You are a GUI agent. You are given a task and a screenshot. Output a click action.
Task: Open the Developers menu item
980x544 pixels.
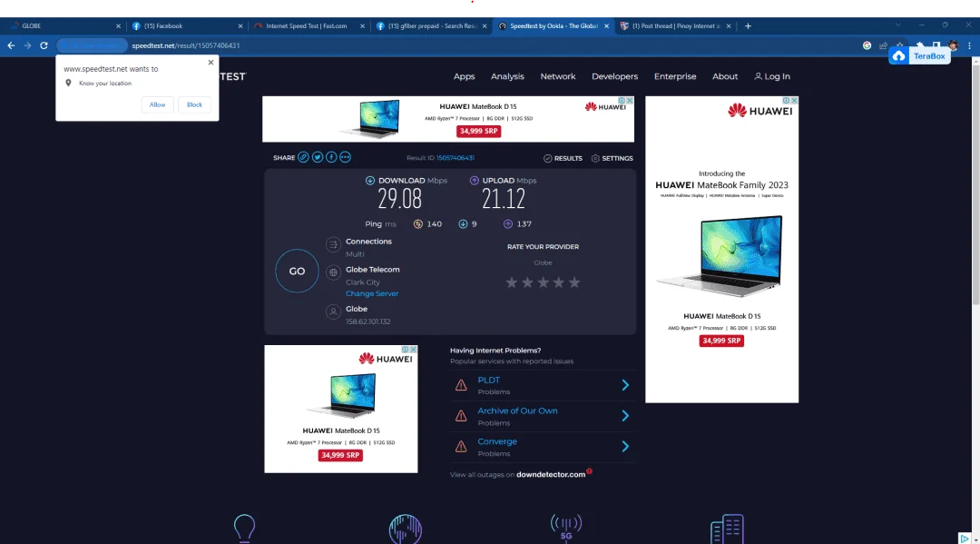tap(615, 76)
